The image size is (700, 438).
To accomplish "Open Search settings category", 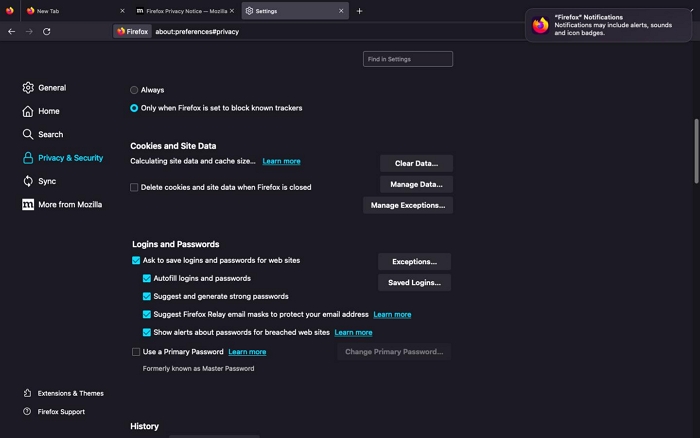I will click(x=50, y=134).
